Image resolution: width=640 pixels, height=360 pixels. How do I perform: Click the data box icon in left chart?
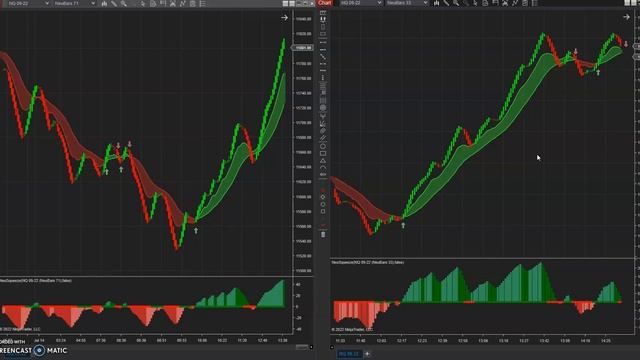[153, 4]
